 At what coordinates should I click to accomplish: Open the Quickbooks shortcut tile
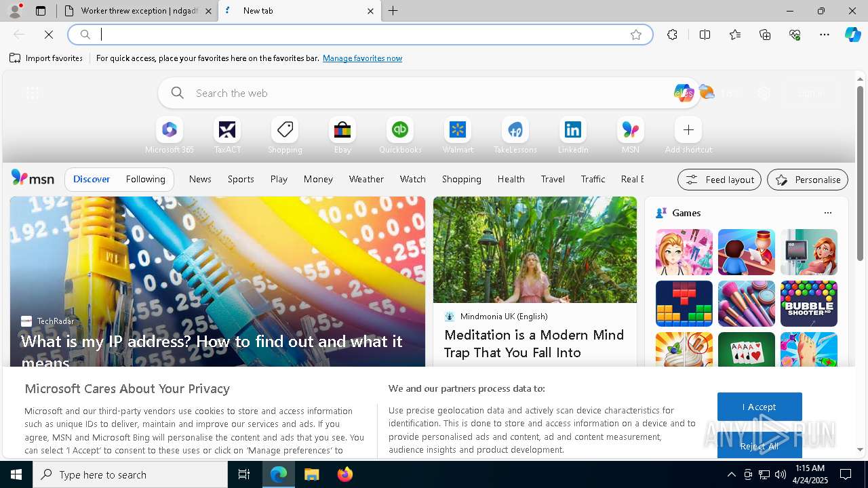400,136
